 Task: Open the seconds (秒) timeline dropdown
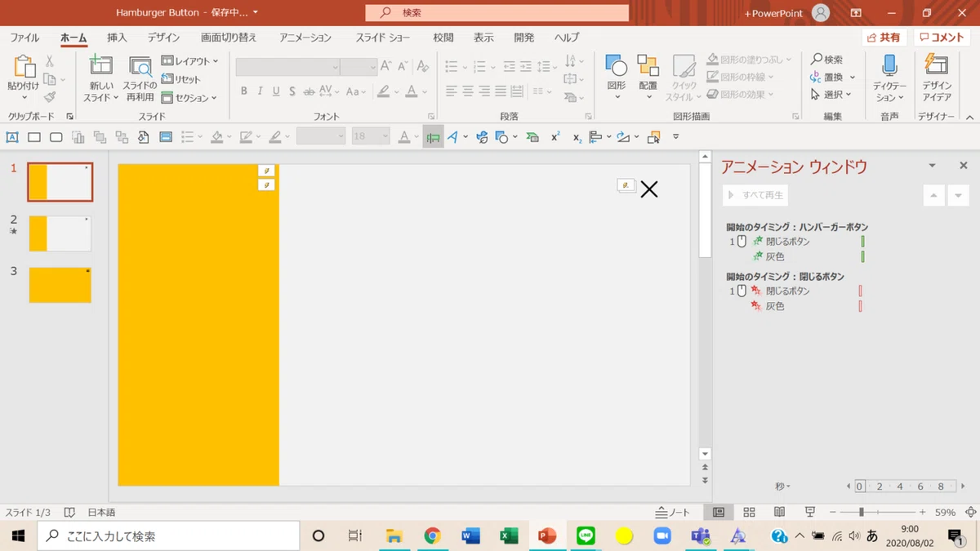(782, 487)
